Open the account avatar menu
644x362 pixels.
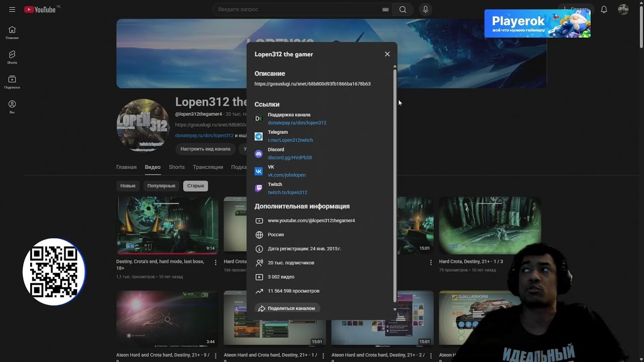coord(623,10)
